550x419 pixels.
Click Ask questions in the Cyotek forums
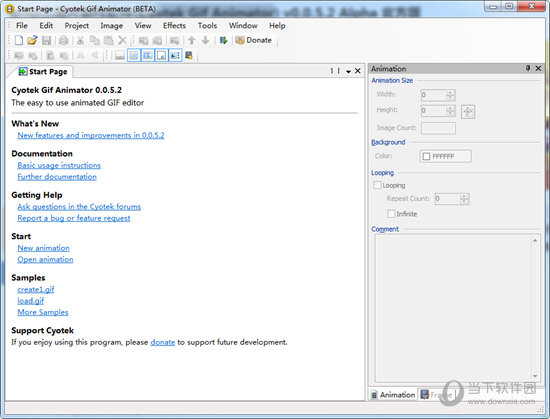[79, 207]
